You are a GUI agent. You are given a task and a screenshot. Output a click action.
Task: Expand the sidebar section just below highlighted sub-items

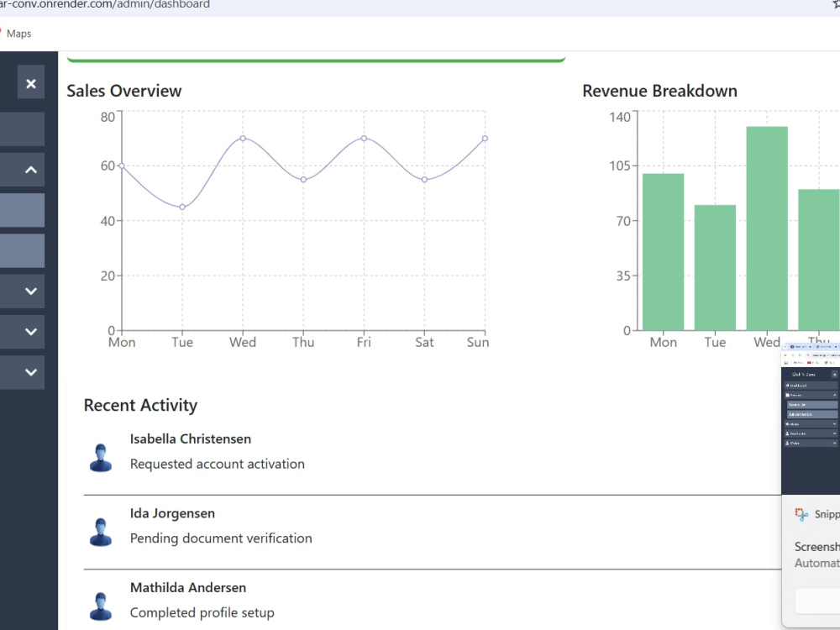(31, 291)
